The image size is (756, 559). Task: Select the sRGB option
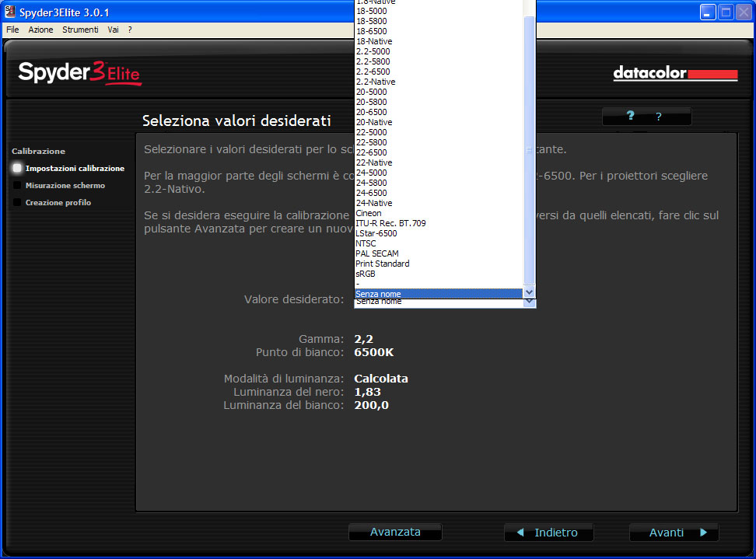coord(439,274)
